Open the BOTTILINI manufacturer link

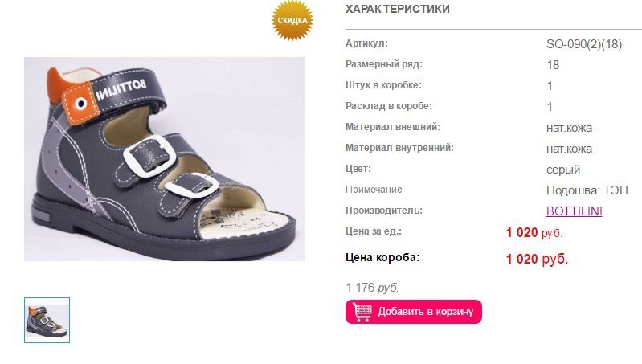click(x=574, y=211)
